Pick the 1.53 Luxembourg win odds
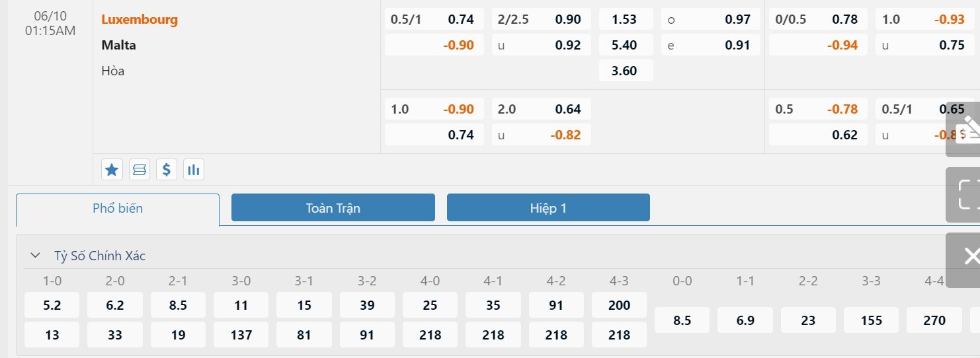 [626, 19]
